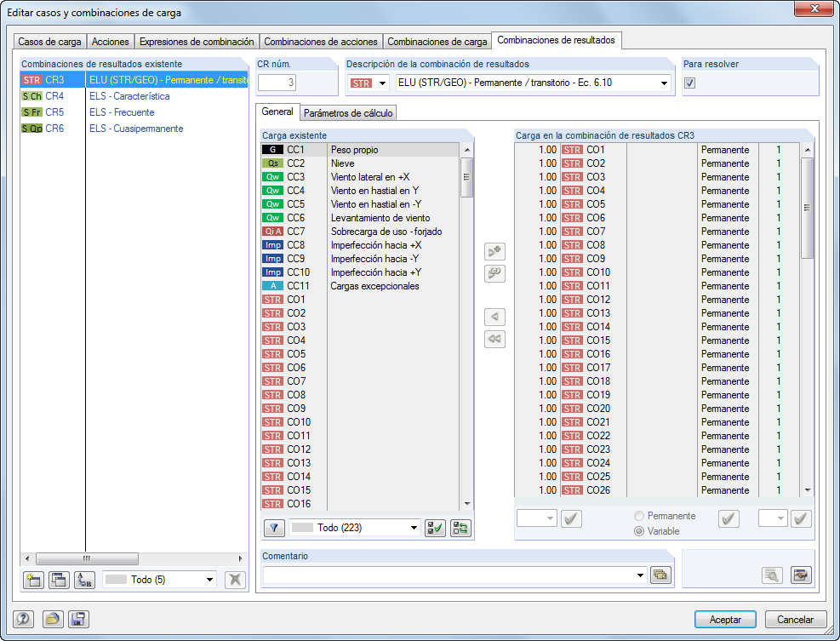Select the Qs CC2 Nieve load case

point(360,163)
